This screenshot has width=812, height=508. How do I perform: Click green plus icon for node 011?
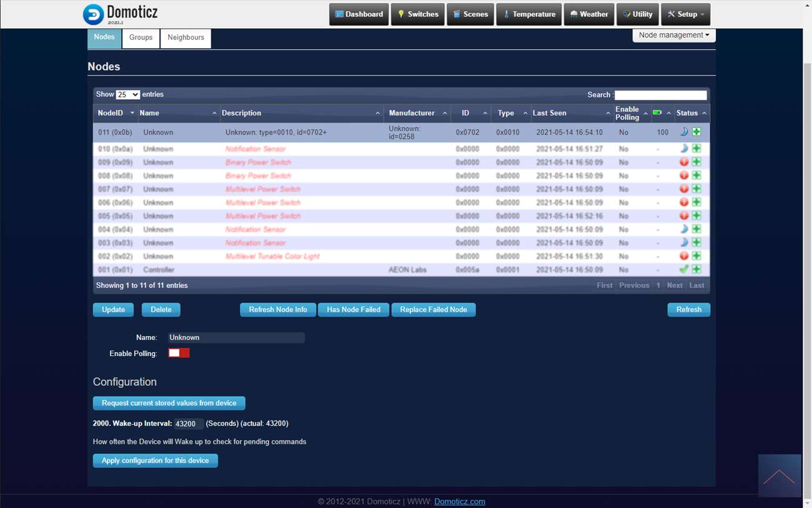coord(696,132)
